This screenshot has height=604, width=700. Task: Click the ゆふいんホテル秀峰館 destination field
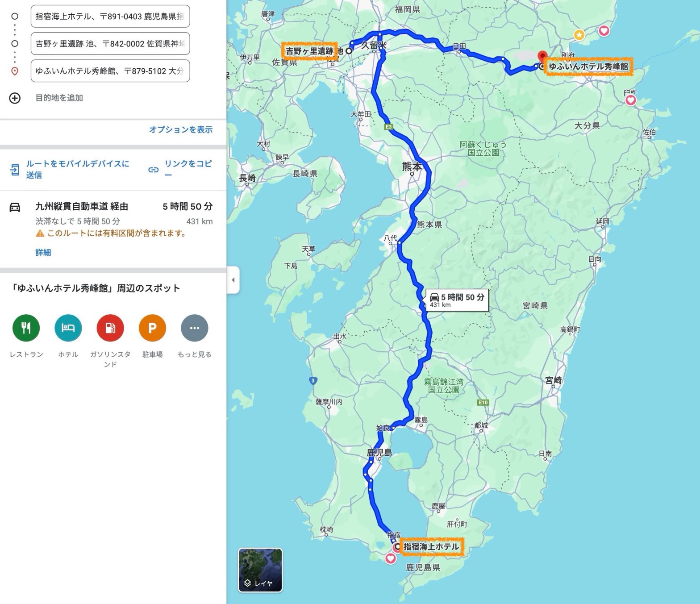tap(110, 71)
